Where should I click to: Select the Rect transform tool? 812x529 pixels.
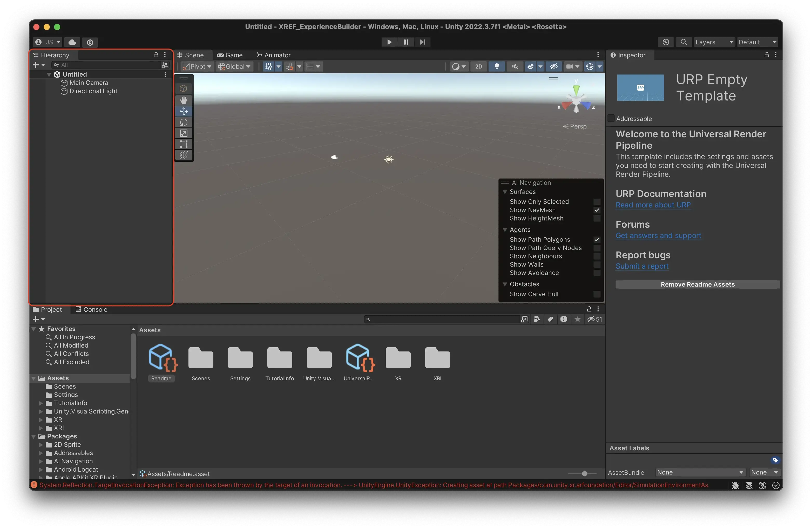click(184, 144)
